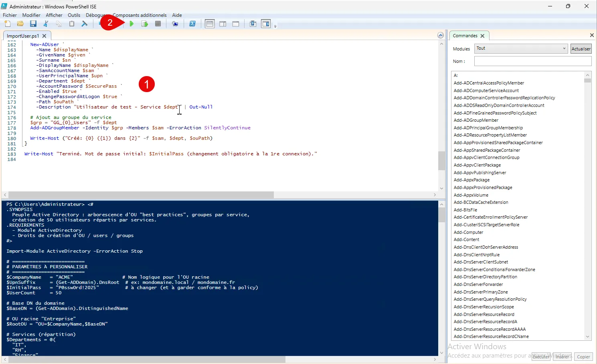597x364 pixels.
Task: Click the Nom input field
Action: coord(532,61)
